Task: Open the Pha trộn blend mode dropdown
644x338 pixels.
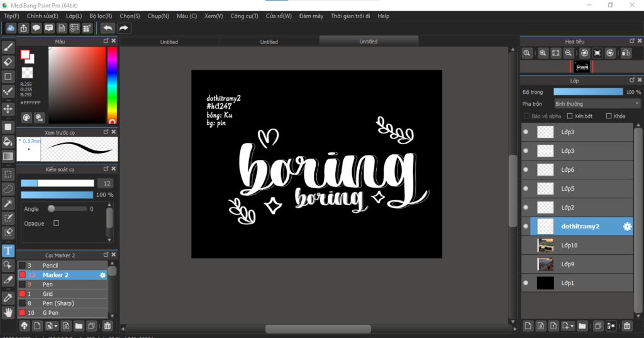Action: (x=597, y=104)
